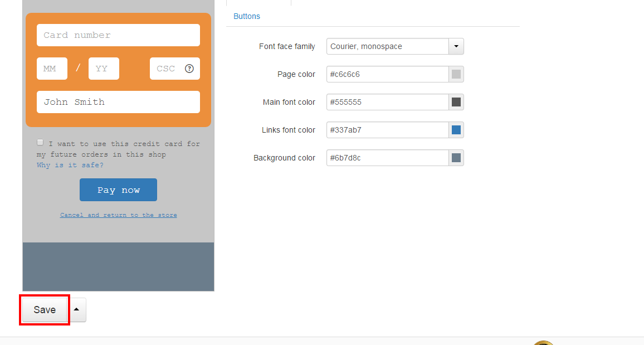
Task: Focus the YY expiry year field
Action: 104,69
